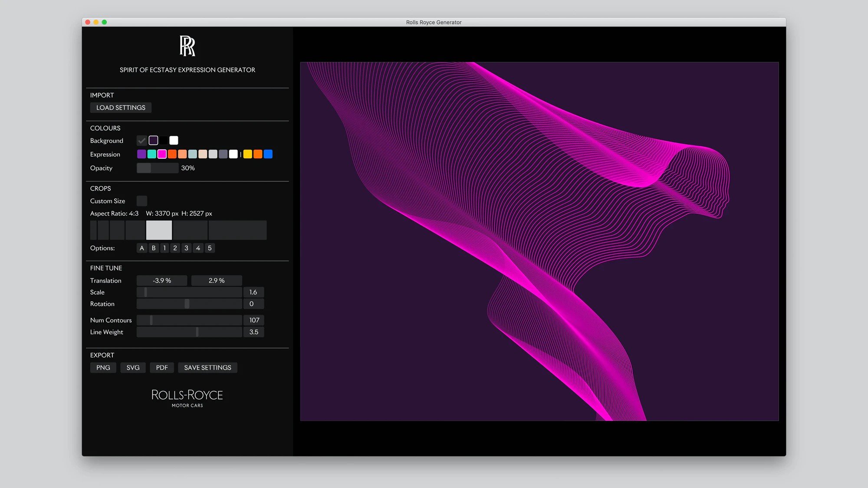Image resolution: width=868 pixels, height=488 pixels.
Task: Export as SVG
Action: pos(133,367)
